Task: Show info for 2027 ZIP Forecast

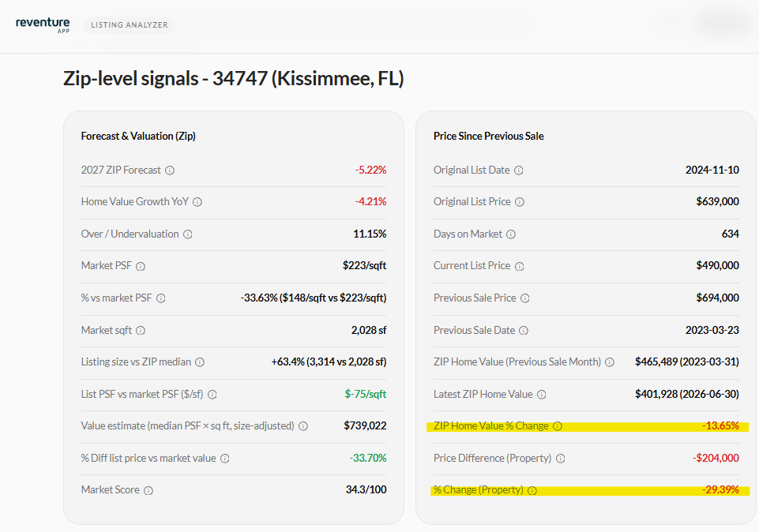Action: [170, 170]
